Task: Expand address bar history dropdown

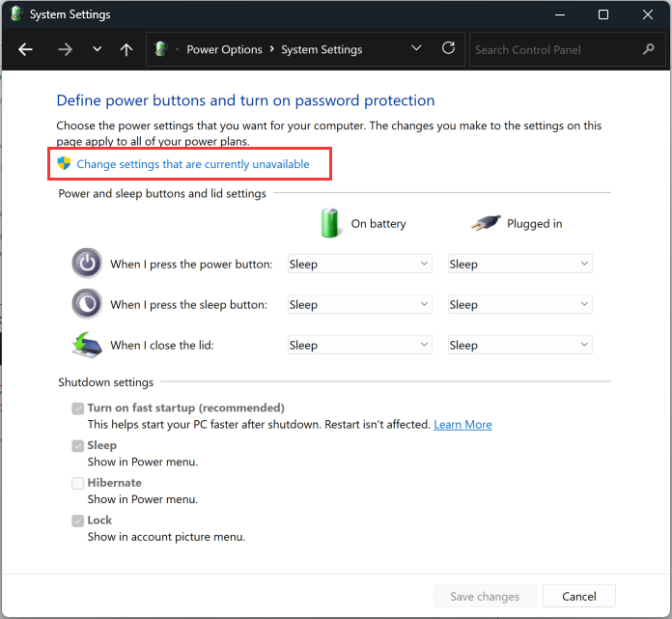Action: [x=416, y=47]
